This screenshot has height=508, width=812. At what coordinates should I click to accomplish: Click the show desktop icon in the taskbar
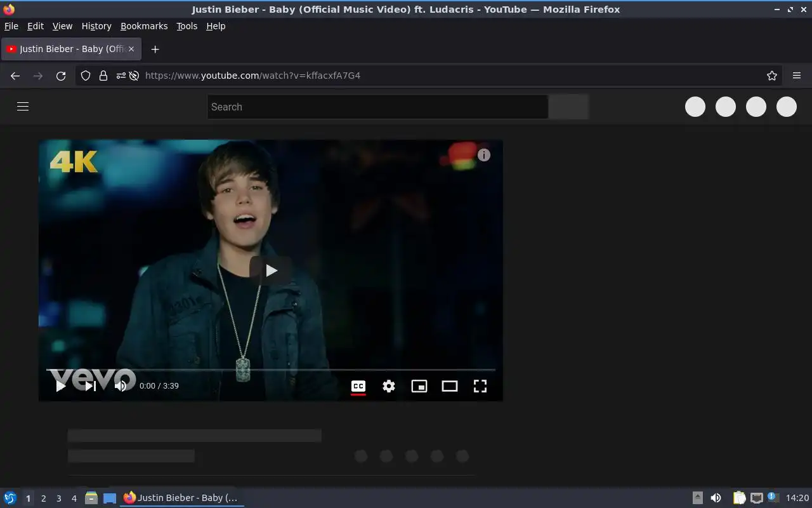click(110, 498)
